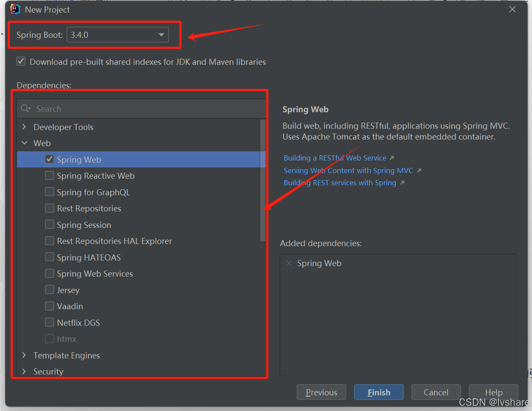The image size is (532, 411).
Task: Check the Netflix DGS dependency
Action: click(x=50, y=322)
